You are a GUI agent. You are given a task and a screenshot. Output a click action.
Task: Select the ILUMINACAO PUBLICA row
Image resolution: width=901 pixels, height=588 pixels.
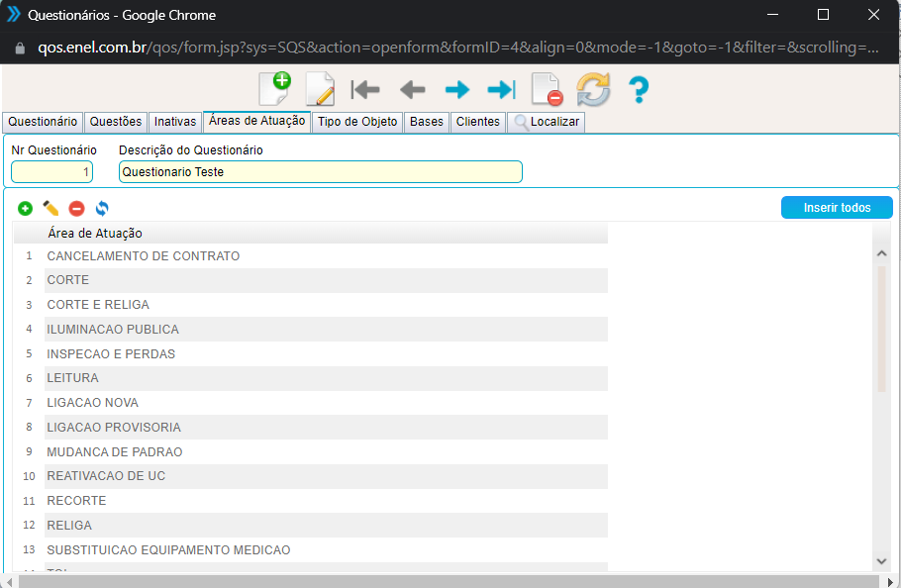(113, 330)
